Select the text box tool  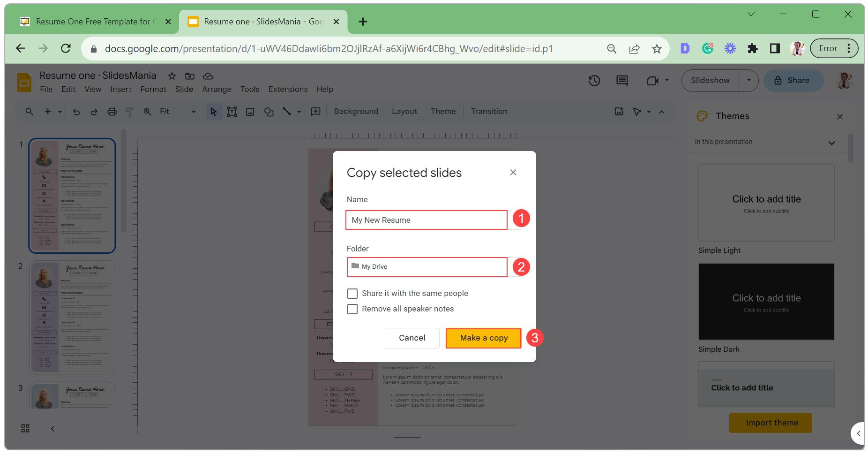[232, 112]
